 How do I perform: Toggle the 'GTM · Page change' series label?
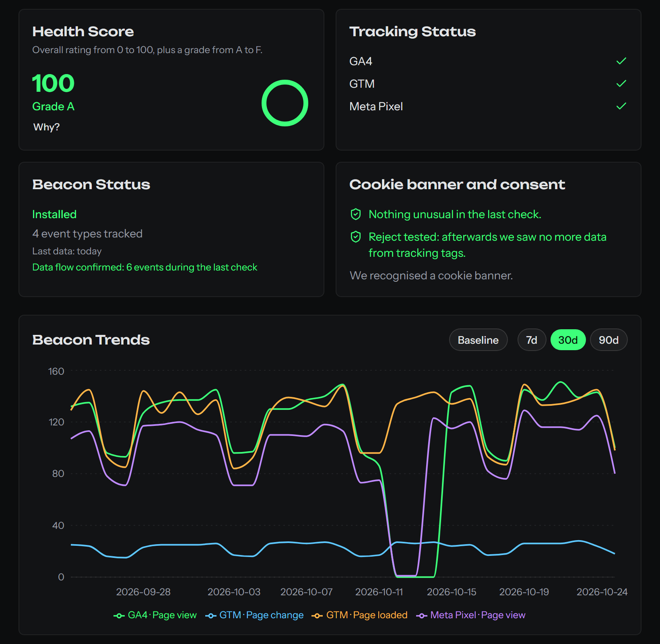pos(262,615)
